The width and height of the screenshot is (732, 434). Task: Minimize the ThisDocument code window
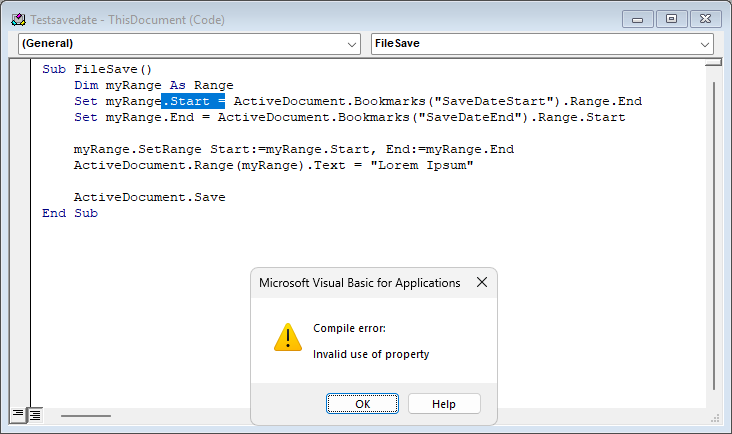click(x=637, y=20)
